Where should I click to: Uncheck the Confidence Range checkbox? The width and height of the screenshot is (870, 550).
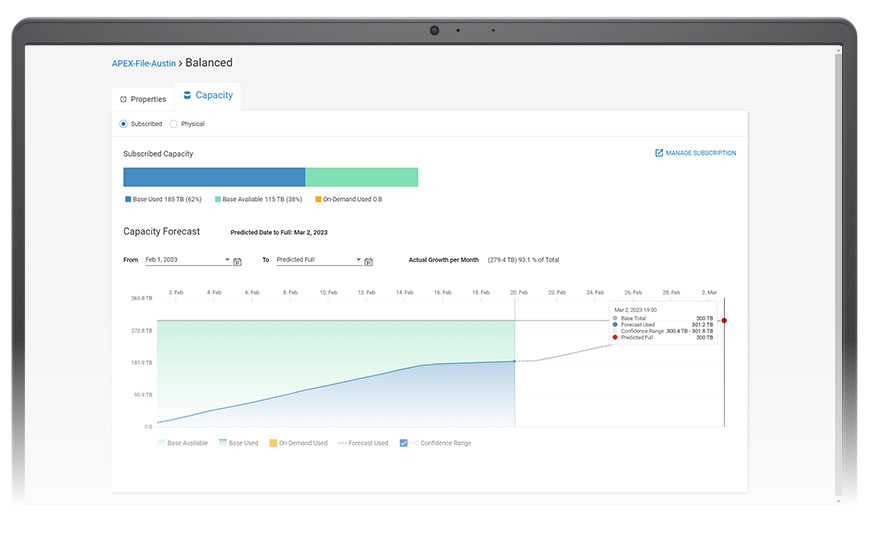tap(404, 443)
